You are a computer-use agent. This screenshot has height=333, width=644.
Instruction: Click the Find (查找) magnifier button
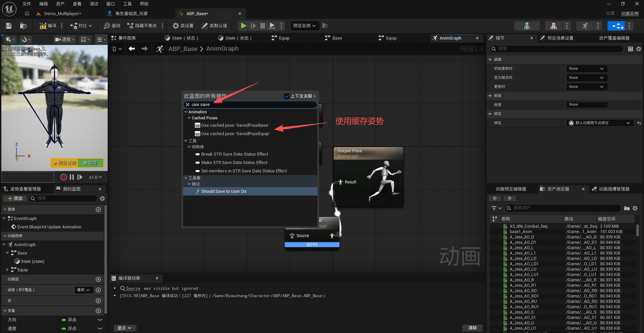[112, 26]
